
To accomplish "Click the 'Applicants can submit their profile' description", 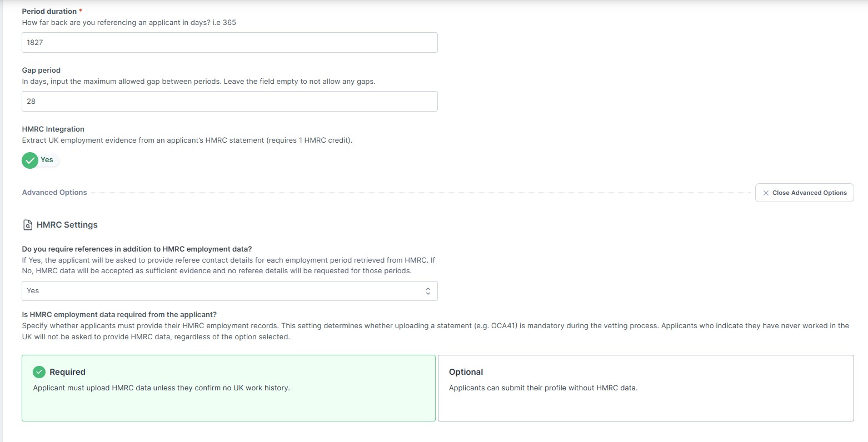I will point(543,388).
